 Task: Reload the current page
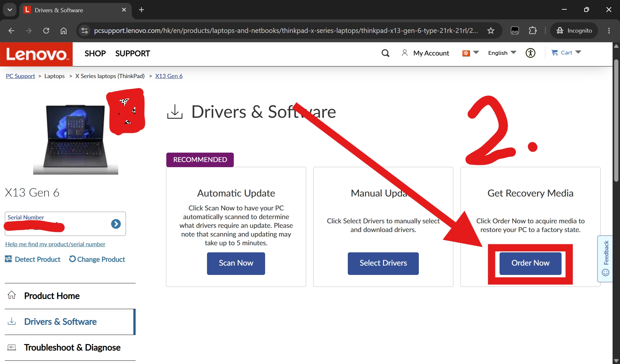pos(46,31)
